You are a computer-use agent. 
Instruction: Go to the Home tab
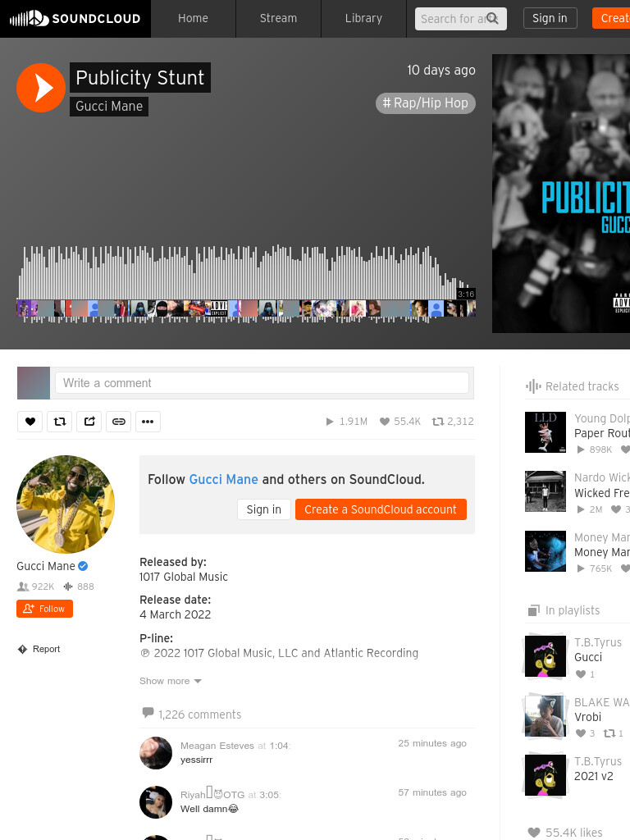click(193, 19)
